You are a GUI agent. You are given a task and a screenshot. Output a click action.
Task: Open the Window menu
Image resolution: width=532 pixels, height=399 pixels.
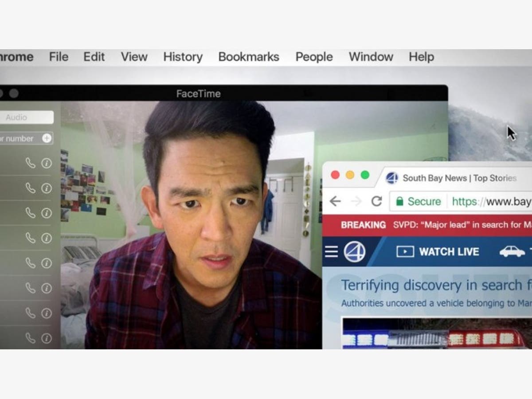(371, 57)
